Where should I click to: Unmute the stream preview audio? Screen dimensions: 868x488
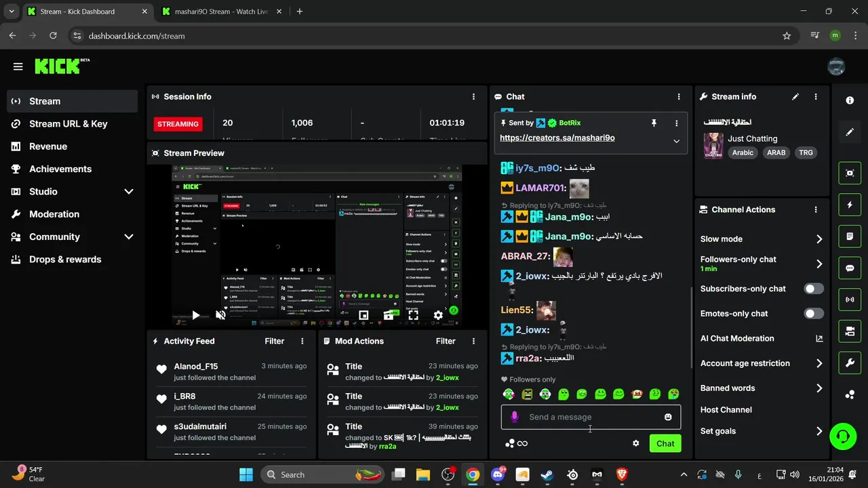[x=220, y=315]
